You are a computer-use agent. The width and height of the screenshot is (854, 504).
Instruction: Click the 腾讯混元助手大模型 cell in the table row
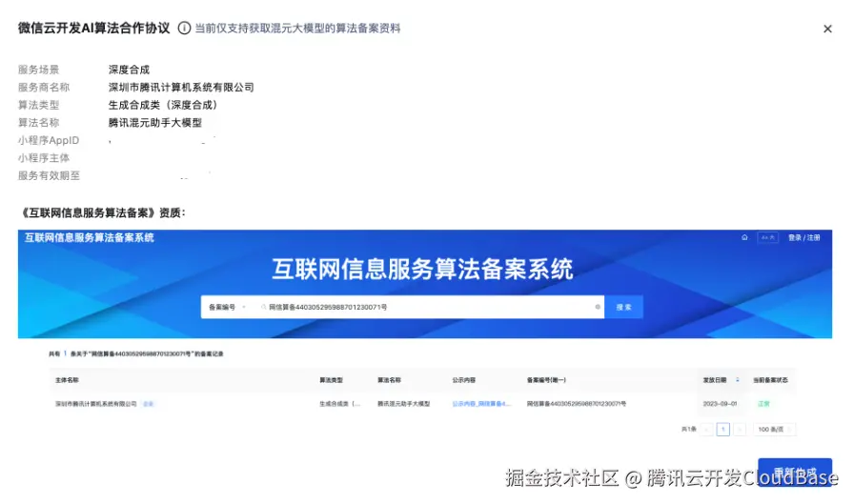click(403, 404)
